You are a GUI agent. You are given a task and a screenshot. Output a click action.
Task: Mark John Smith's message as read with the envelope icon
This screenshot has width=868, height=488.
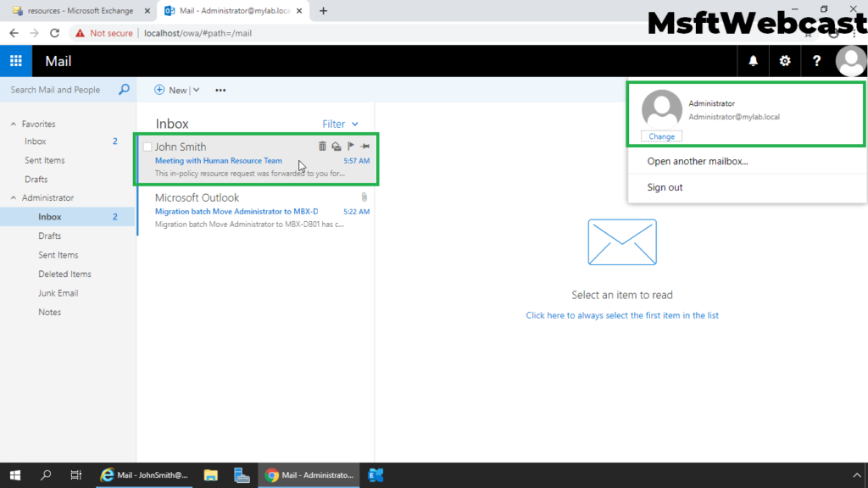pos(337,146)
